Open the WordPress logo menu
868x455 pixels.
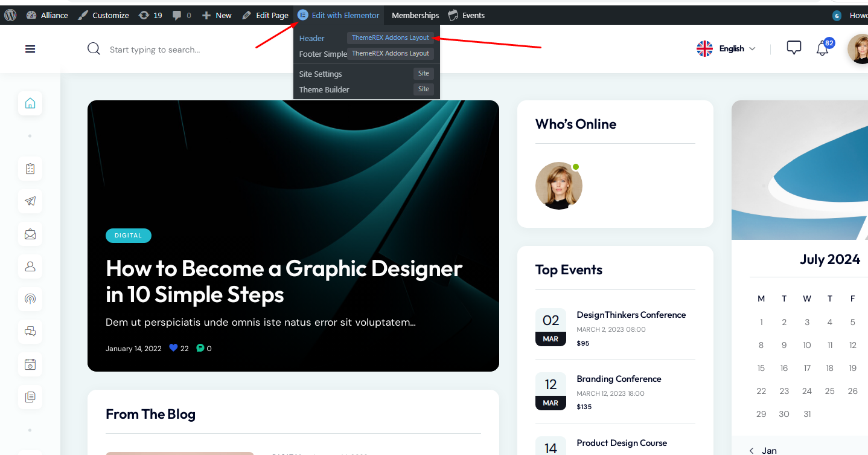tap(10, 15)
